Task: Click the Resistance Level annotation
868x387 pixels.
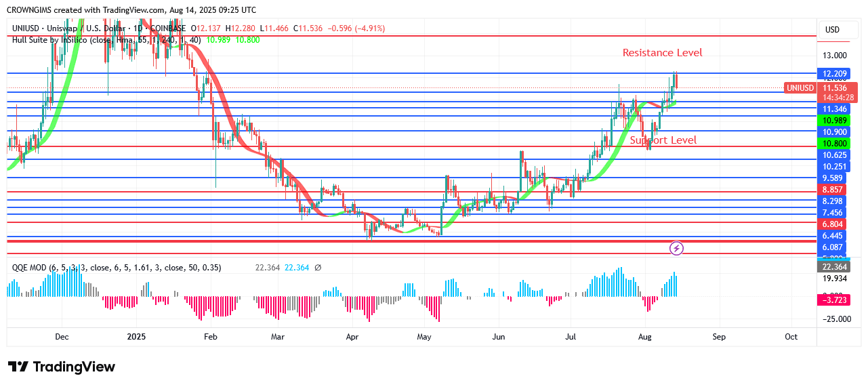Action: 662,53
